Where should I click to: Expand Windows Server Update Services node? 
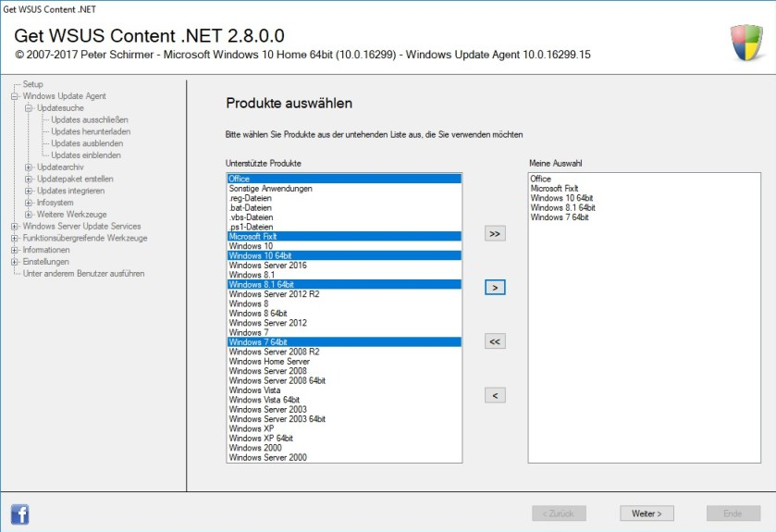(15, 226)
